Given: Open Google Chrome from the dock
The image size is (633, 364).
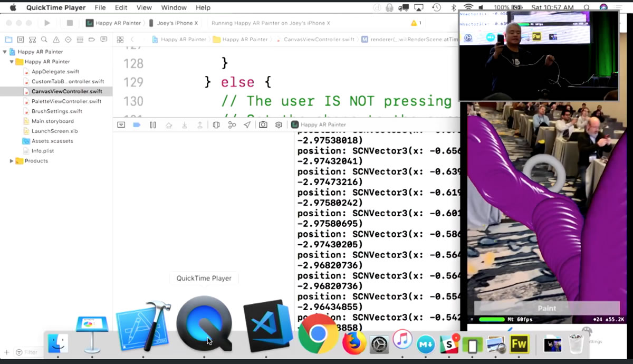Looking at the screenshot, I should pyautogui.click(x=318, y=333).
